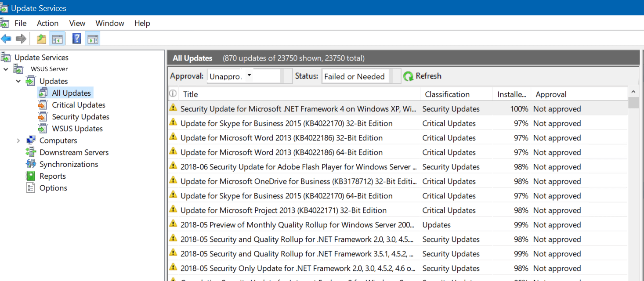Collapse the Updates tree node

tap(18, 81)
